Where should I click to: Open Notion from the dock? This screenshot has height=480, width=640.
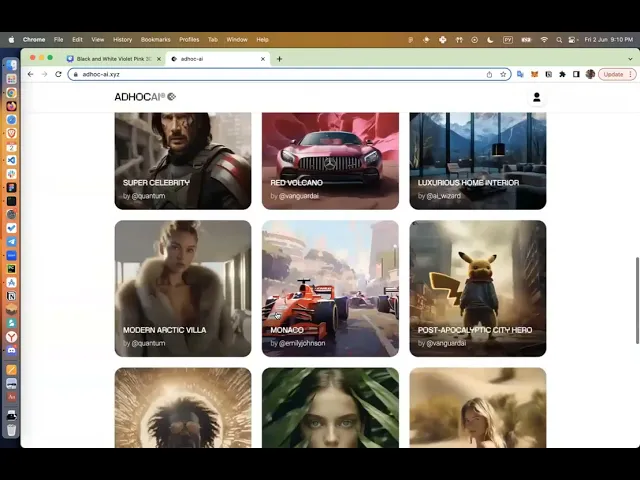pos(11,296)
